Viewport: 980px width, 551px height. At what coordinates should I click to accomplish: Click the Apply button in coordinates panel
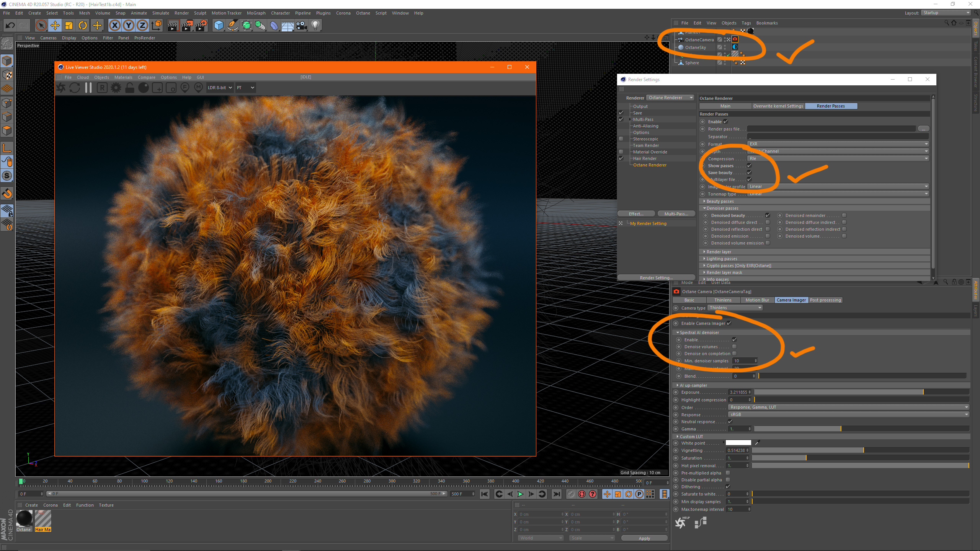coord(644,538)
